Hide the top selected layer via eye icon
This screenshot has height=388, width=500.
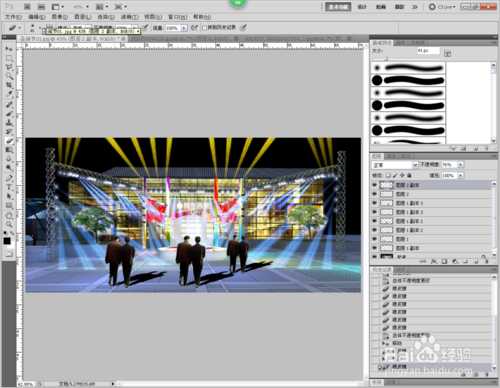(x=375, y=185)
